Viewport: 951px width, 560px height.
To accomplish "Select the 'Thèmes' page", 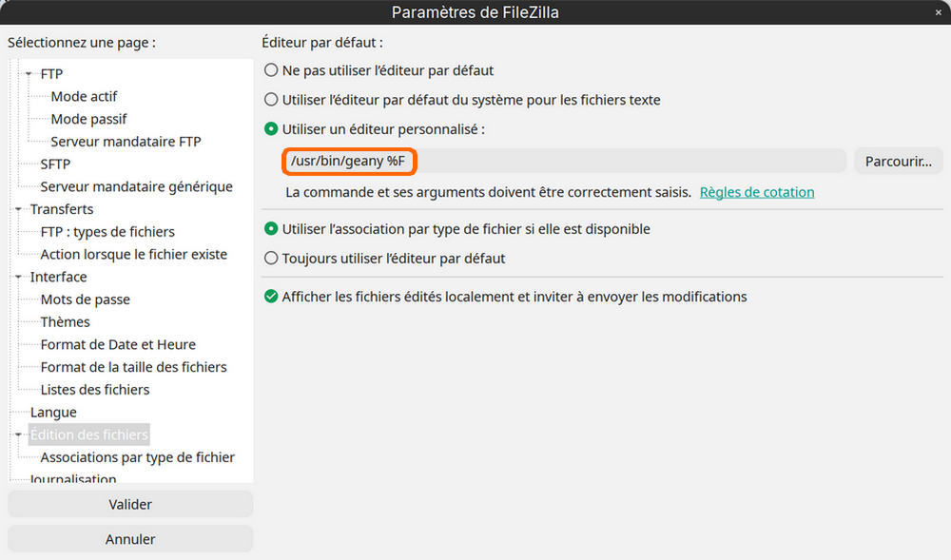I will pos(65,322).
